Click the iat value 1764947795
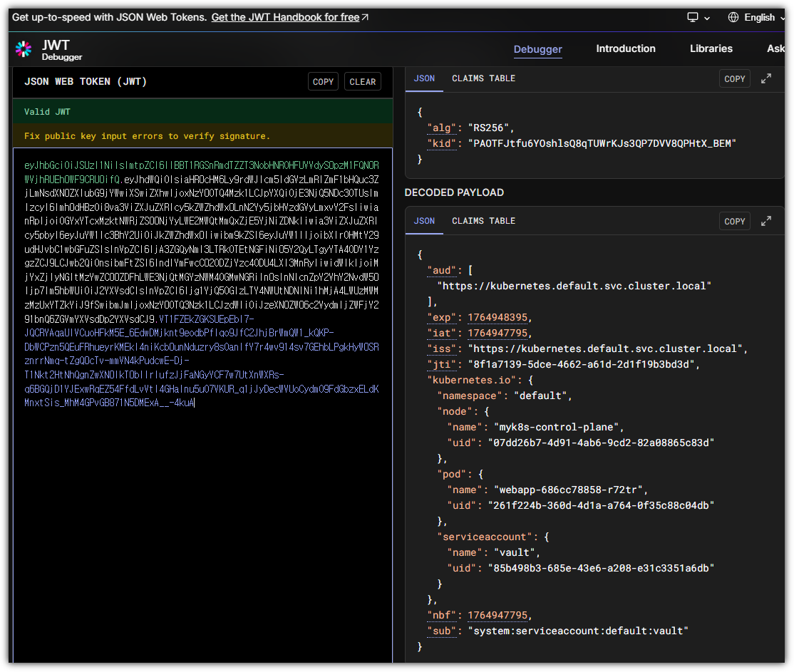The width and height of the screenshot is (794, 672). [497, 334]
